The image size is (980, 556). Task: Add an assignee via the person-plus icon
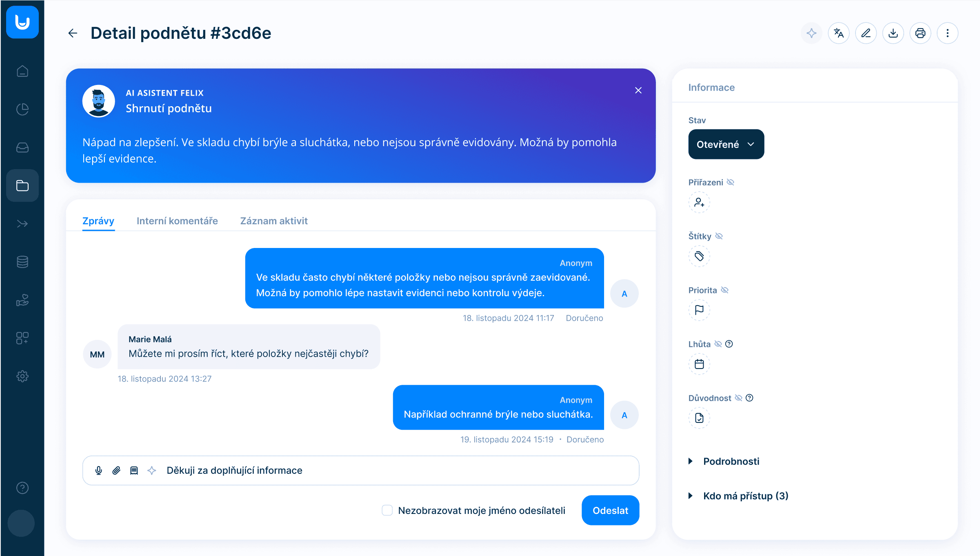pyautogui.click(x=699, y=203)
